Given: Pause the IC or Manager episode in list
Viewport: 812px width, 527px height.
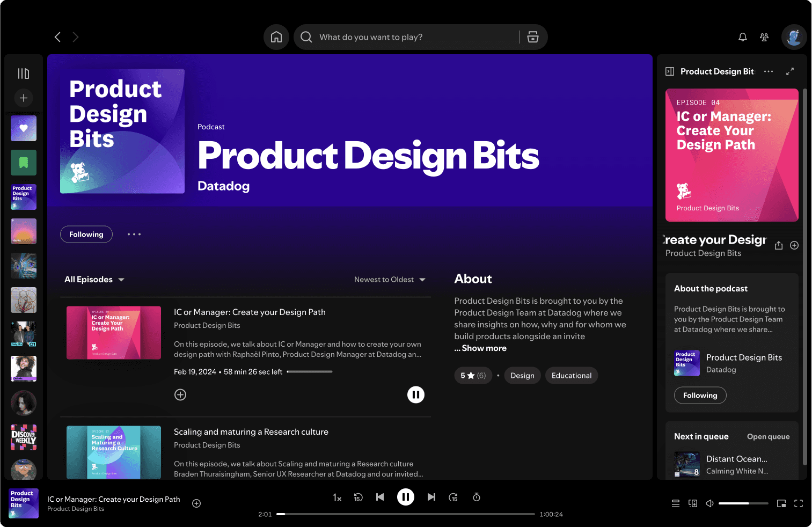Looking at the screenshot, I should [416, 395].
